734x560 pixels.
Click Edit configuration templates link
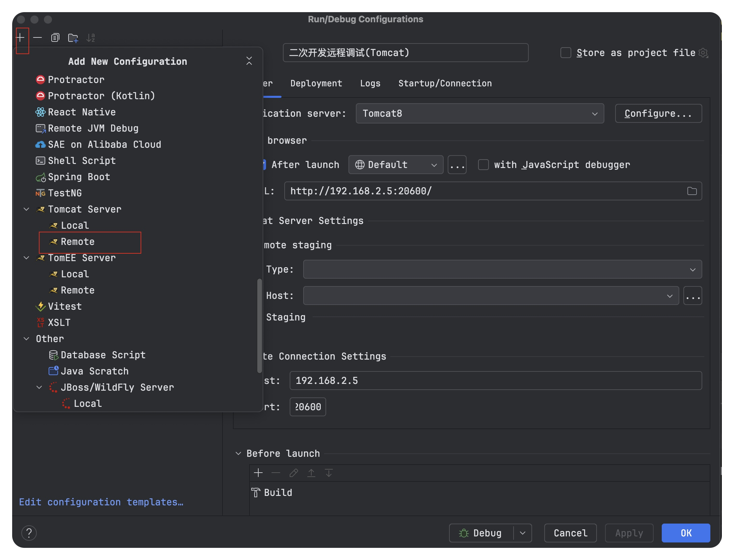[x=101, y=502]
